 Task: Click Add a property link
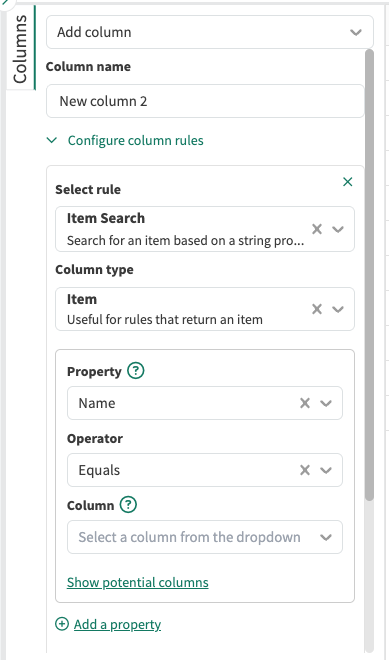click(x=117, y=624)
